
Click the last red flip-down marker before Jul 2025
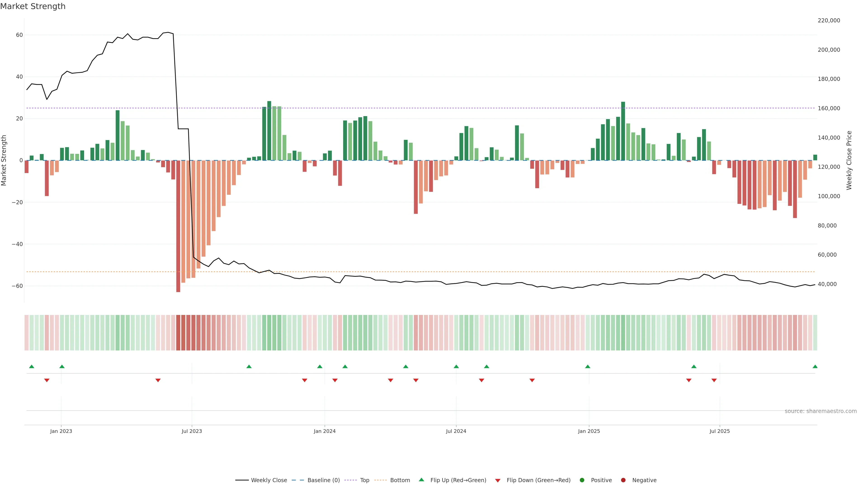click(714, 380)
